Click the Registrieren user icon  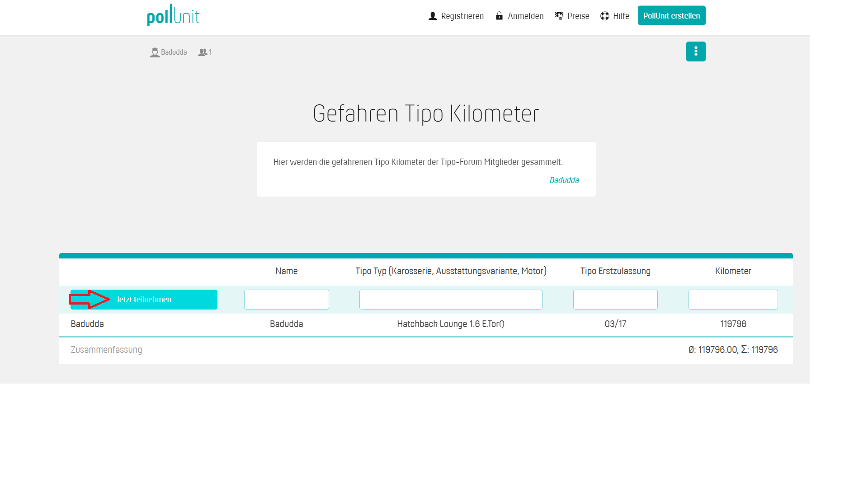tap(433, 16)
